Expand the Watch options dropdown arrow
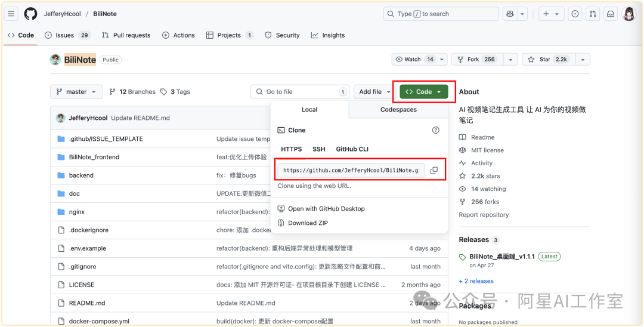Image resolution: width=644 pixels, height=327 pixels. tap(442, 60)
